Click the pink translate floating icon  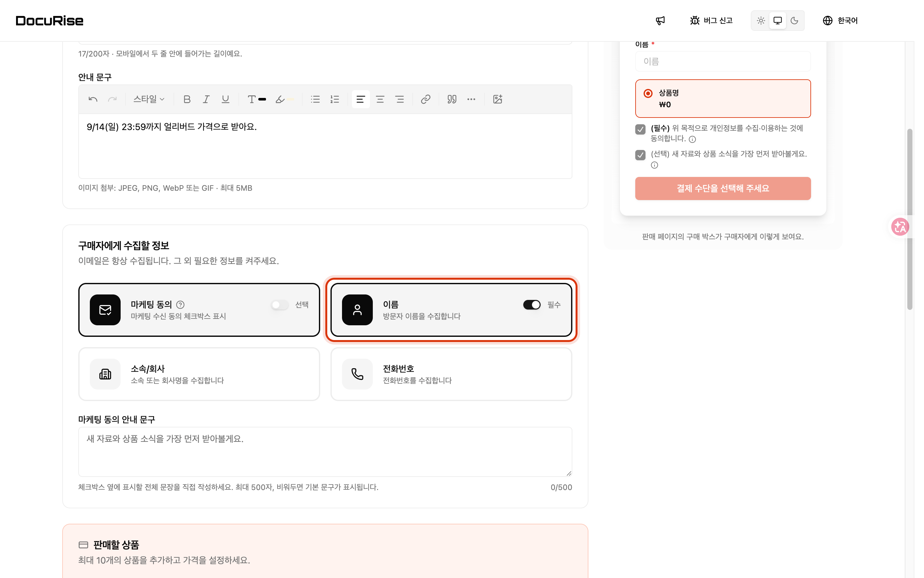click(900, 227)
